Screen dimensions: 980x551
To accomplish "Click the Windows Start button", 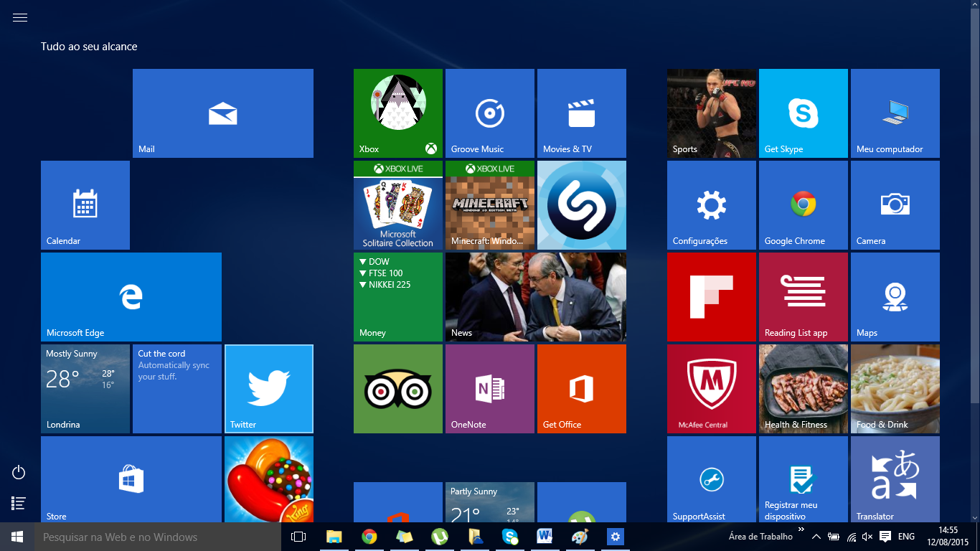I will click(17, 537).
